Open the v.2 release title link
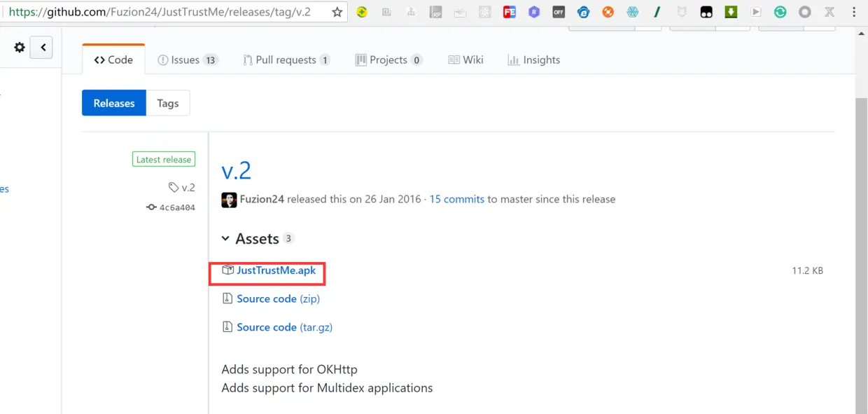 click(237, 170)
